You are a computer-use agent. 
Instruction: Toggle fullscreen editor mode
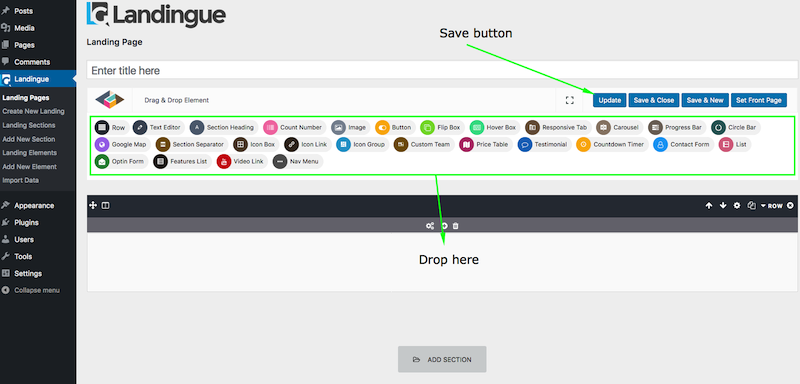570,100
